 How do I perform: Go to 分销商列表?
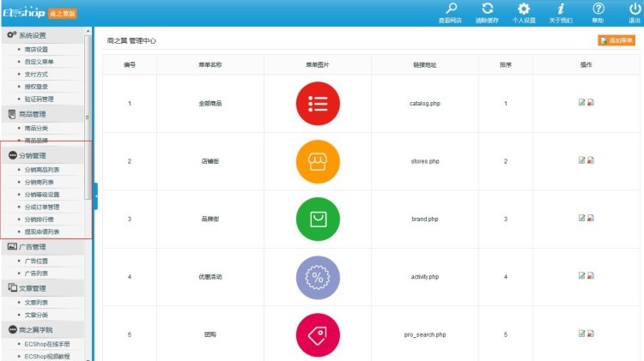pyautogui.click(x=39, y=182)
